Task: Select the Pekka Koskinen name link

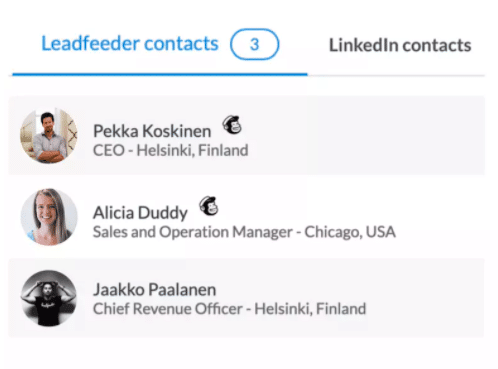Action: coord(152,131)
